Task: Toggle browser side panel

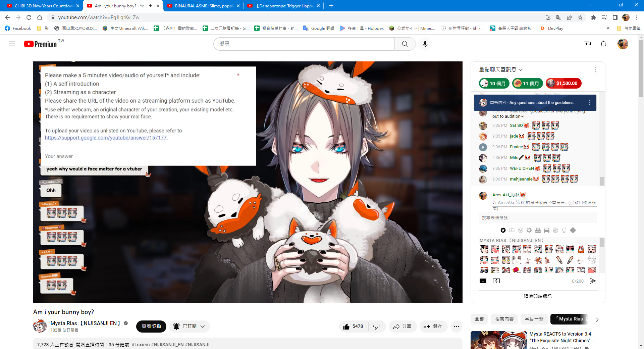Action: tap(615, 17)
